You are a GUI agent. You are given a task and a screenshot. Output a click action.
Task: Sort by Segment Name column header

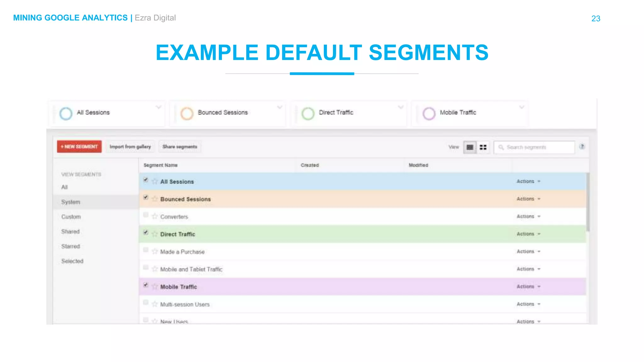coord(161,165)
